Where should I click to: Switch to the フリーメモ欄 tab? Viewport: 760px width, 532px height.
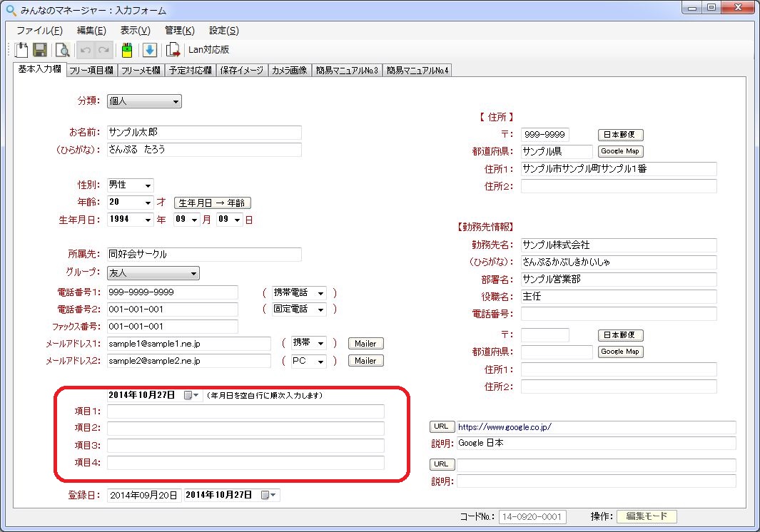[x=141, y=71]
